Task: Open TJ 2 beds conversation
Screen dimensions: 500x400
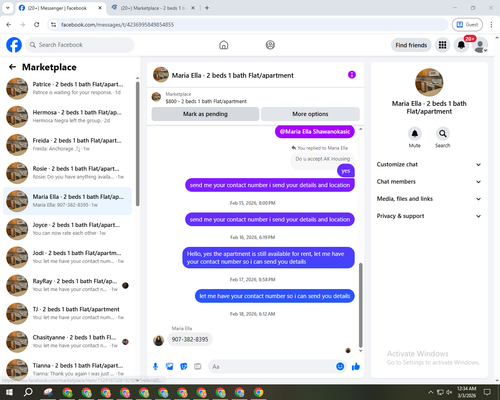Action: point(68,313)
